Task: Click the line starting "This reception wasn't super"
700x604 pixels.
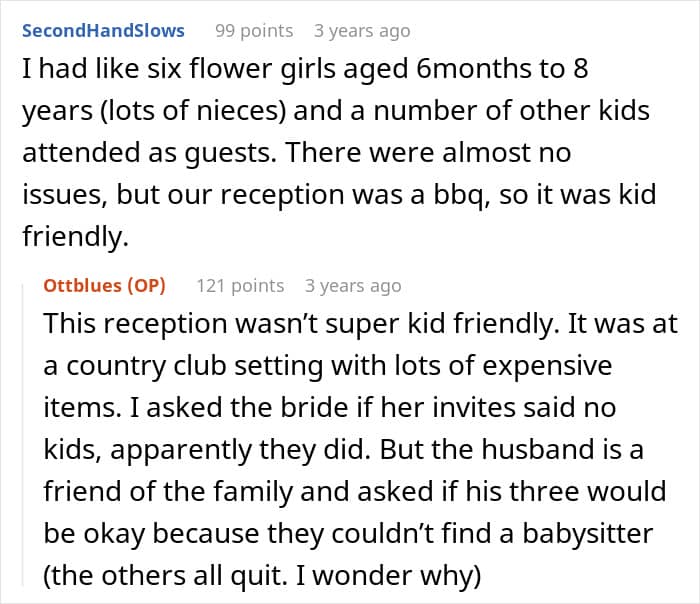Action: coord(360,325)
